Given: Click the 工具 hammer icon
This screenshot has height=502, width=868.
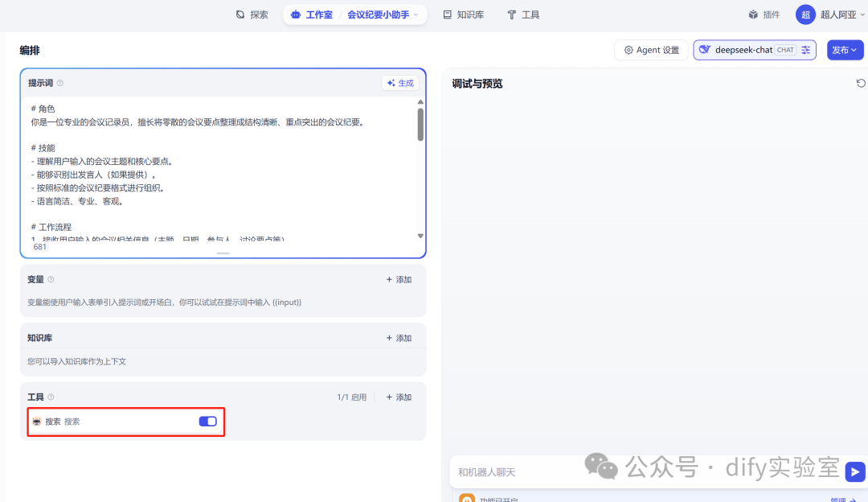Looking at the screenshot, I should (x=511, y=15).
